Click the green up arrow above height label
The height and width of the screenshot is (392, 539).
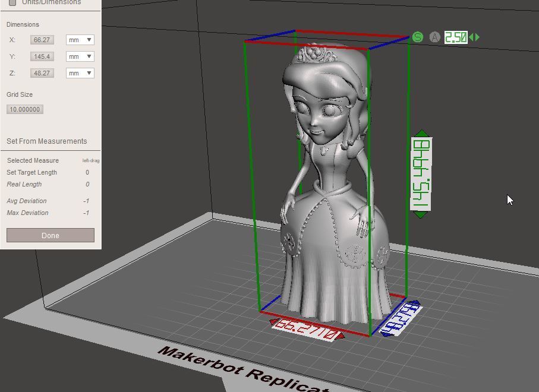421,134
